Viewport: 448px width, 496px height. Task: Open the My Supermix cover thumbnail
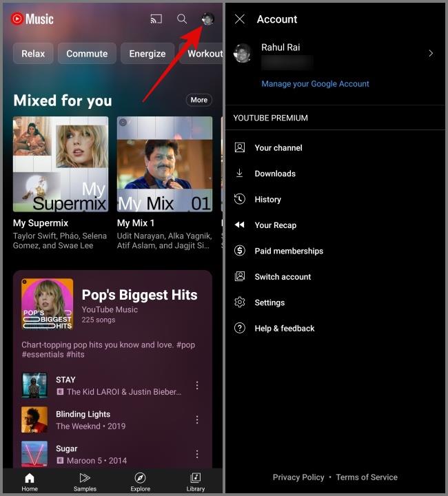tap(61, 164)
